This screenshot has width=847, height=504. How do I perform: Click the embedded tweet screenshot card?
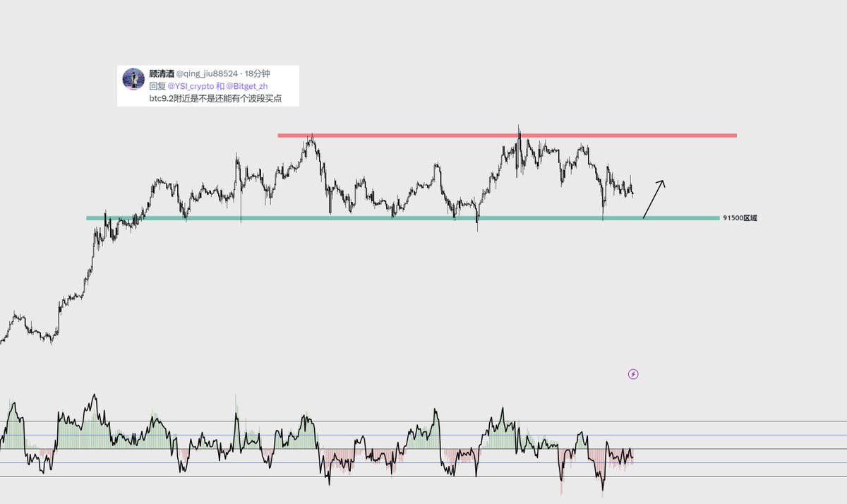coord(208,86)
